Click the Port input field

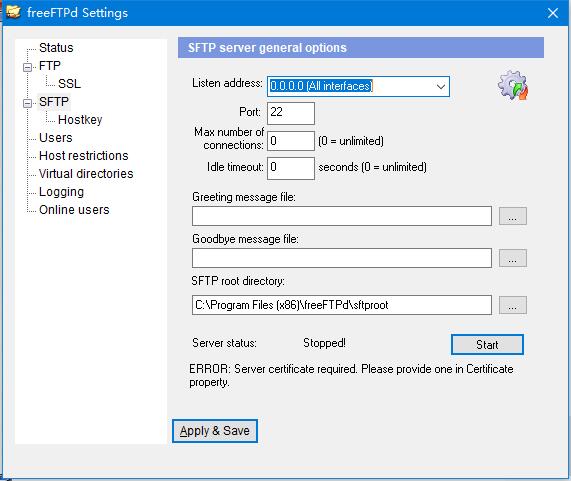click(291, 113)
